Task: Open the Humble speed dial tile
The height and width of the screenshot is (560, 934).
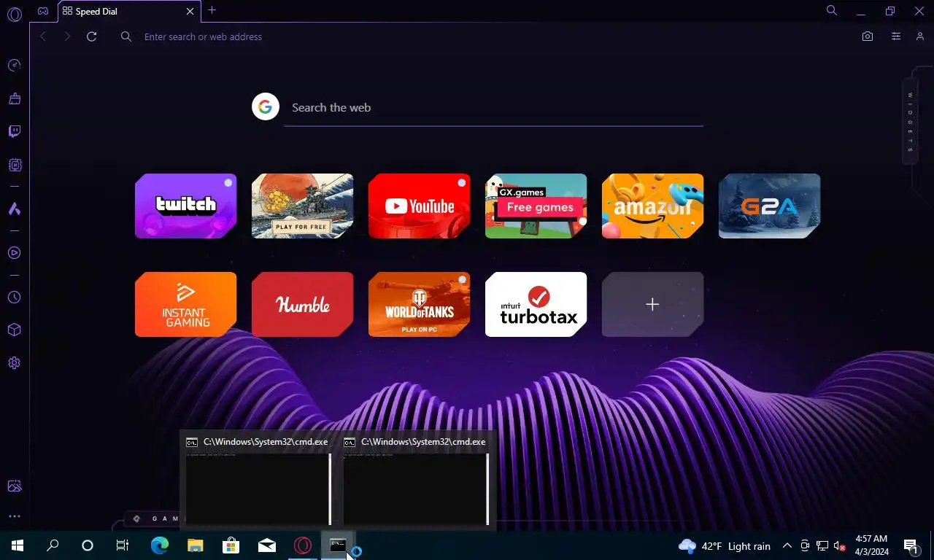Action: point(303,304)
